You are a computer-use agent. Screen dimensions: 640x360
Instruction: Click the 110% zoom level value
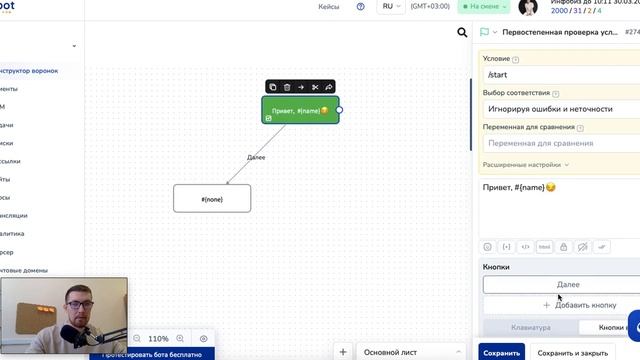pos(158,339)
